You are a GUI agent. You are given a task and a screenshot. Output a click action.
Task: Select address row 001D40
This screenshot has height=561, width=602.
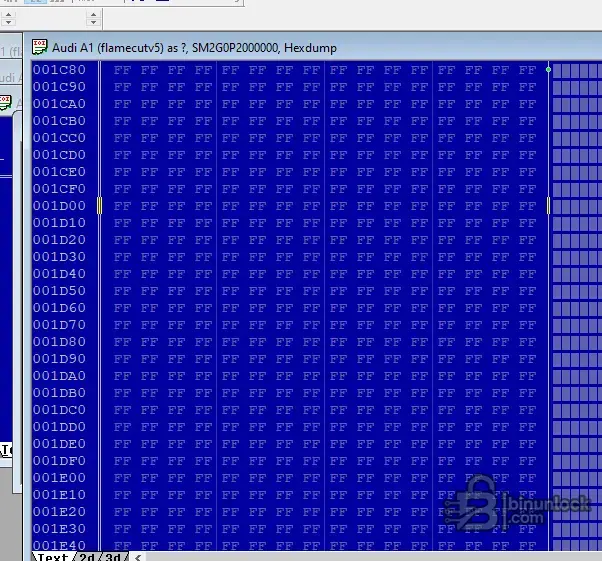59,274
